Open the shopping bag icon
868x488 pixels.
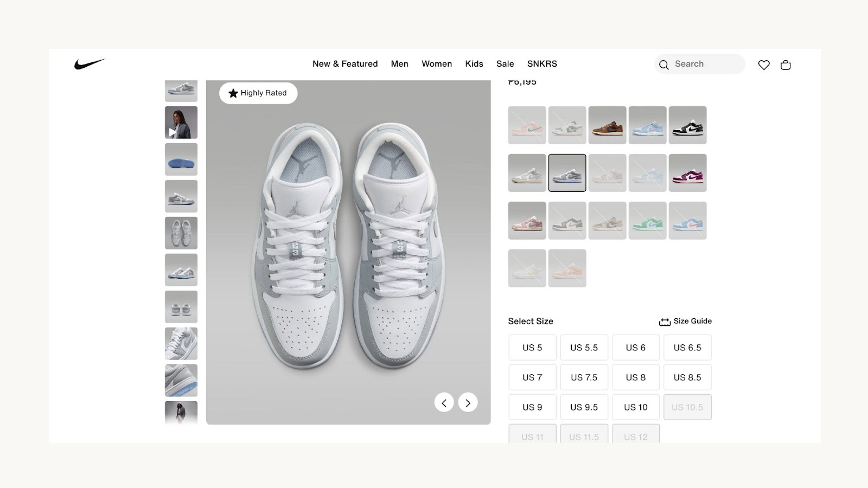(x=786, y=65)
